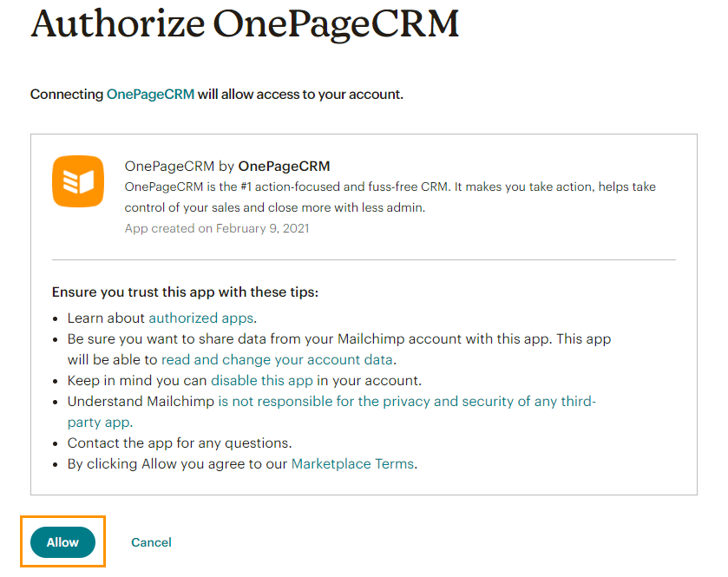Click the OnePageCRM developer name

tap(285, 166)
